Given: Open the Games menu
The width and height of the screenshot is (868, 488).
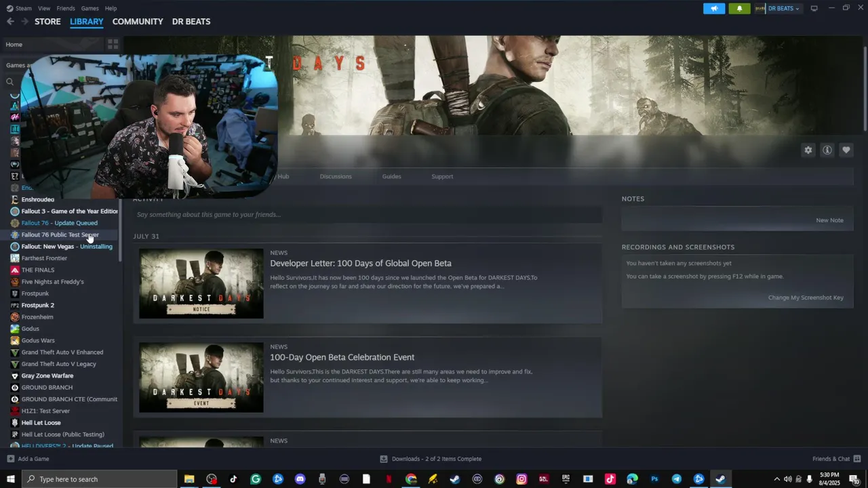Looking at the screenshot, I should pyautogui.click(x=90, y=8).
